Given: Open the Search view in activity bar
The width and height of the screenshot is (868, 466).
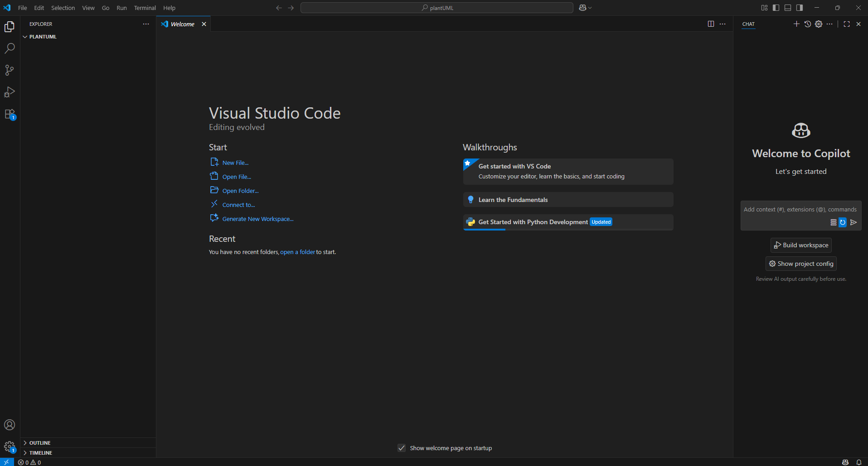Looking at the screenshot, I should (10, 48).
